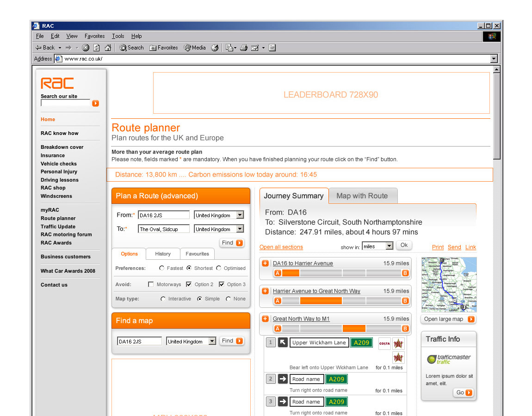
Task: Switch to the History tab
Action: (x=163, y=254)
